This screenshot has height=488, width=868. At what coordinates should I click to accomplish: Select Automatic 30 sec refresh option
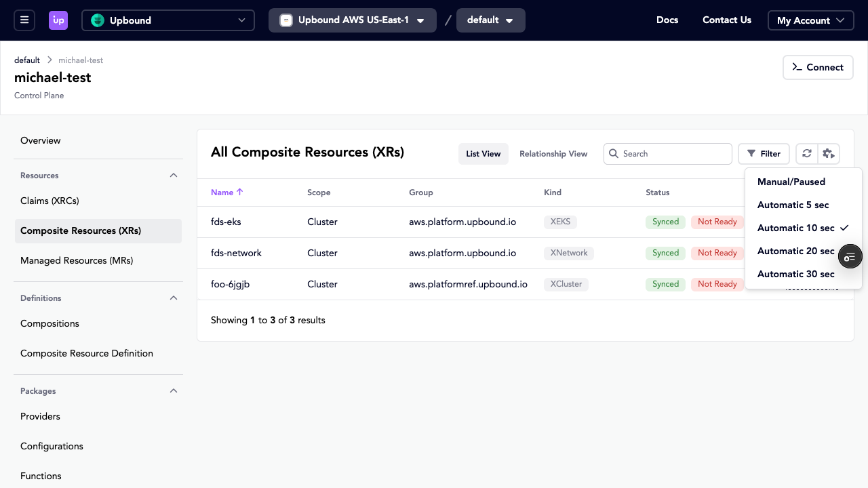click(795, 274)
